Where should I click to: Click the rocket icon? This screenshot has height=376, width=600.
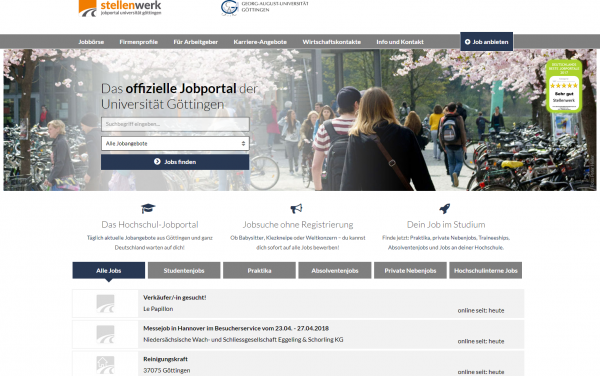point(445,208)
